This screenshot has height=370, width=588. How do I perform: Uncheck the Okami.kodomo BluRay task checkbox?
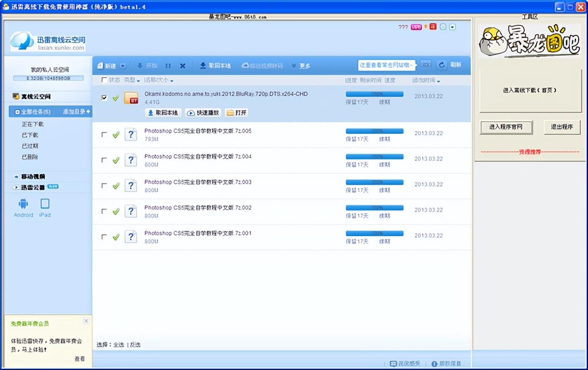tap(104, 98)
